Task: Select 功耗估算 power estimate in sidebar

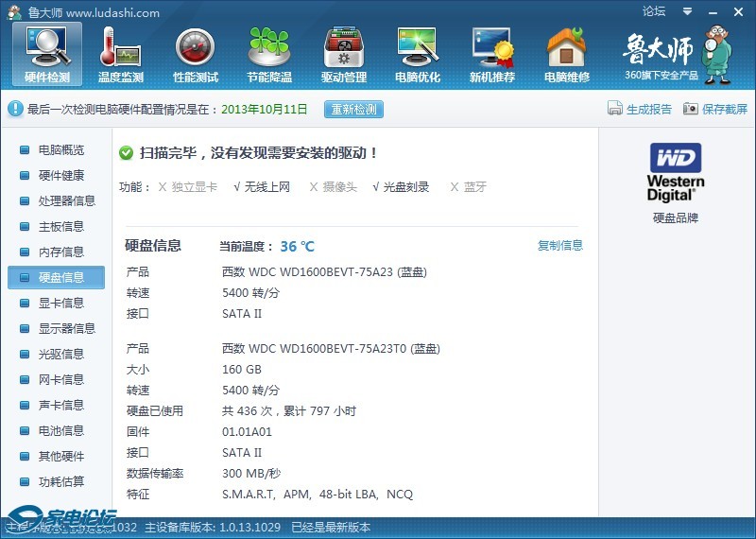Action: 60,482
